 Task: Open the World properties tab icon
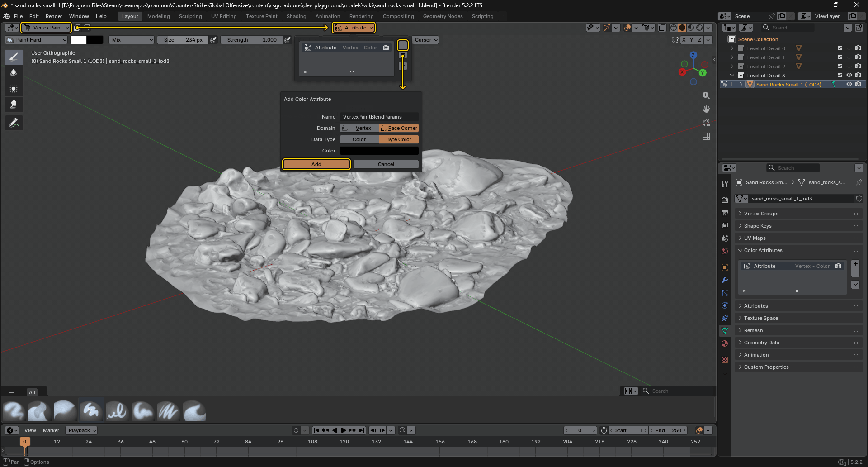click(x=725, y=251)
